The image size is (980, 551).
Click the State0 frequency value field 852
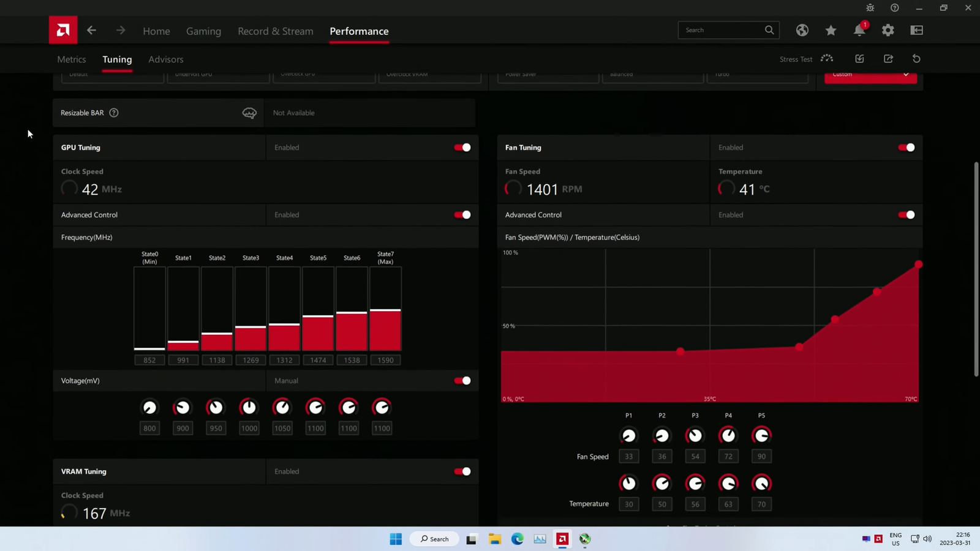(149, 360)
